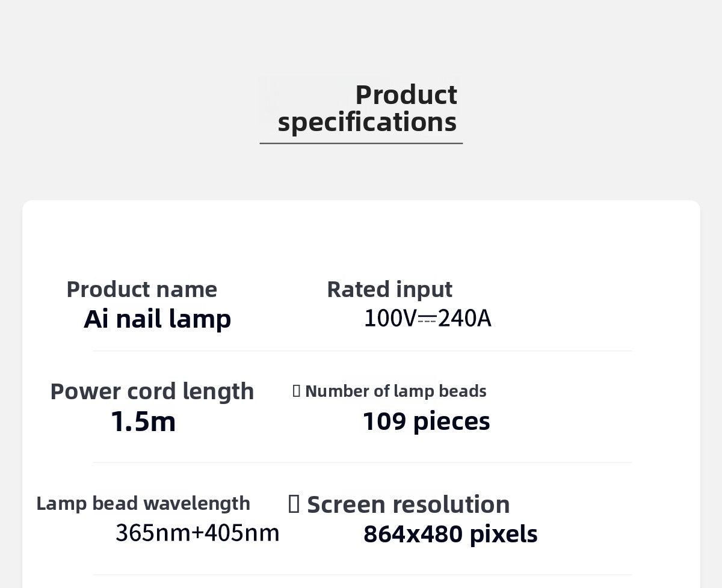This screenshot has width=722, height=588.
Task: Click the underline beneath the heading
Action: coord(361,144)
